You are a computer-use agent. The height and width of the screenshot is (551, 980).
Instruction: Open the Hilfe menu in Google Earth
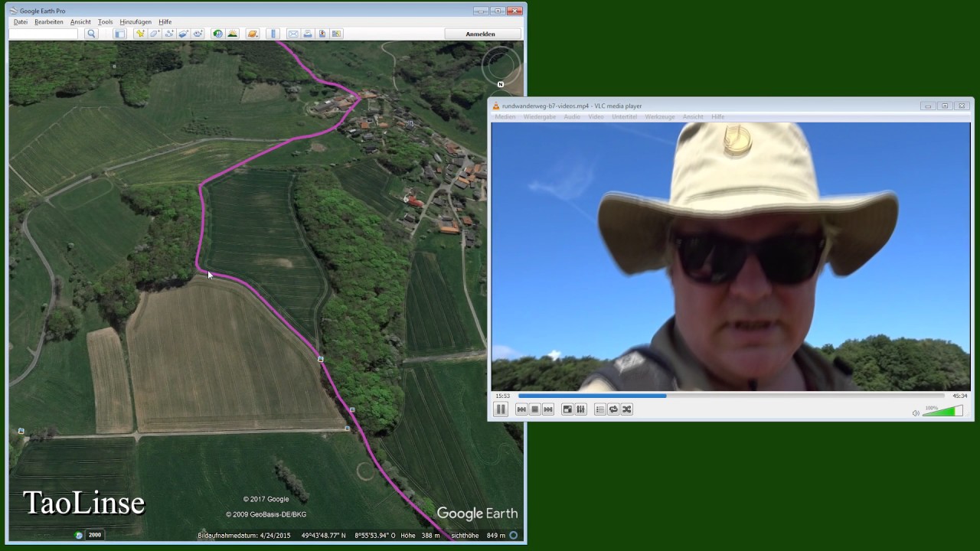click(165, 21)
